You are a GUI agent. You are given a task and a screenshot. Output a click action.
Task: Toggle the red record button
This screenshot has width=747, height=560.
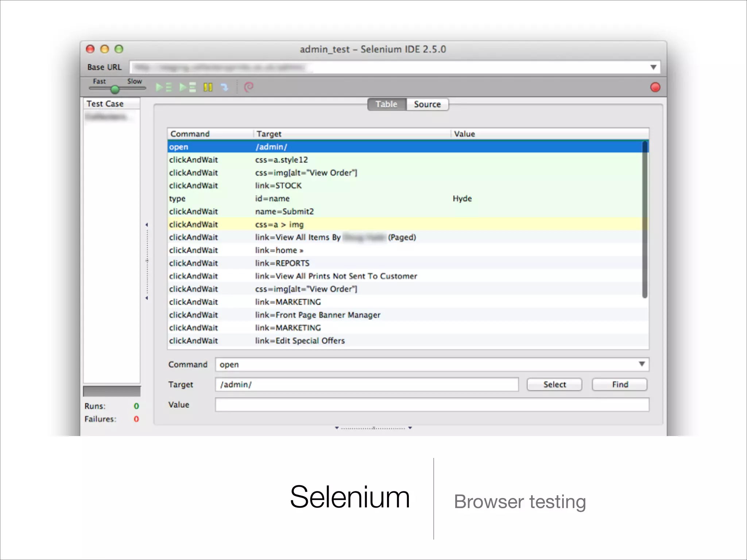655,87
